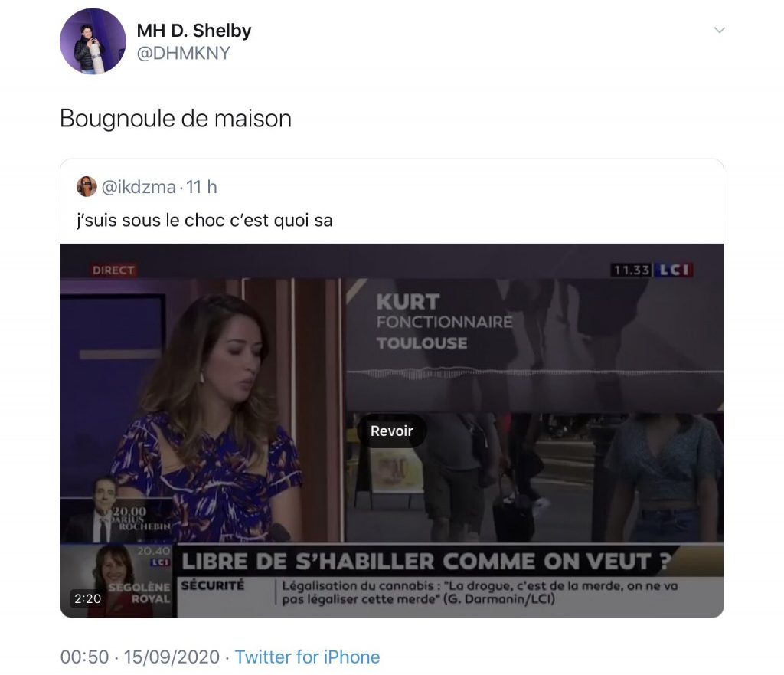Click the MH D. Shelby display name
The image size is (784, 675).
[194, 31]
